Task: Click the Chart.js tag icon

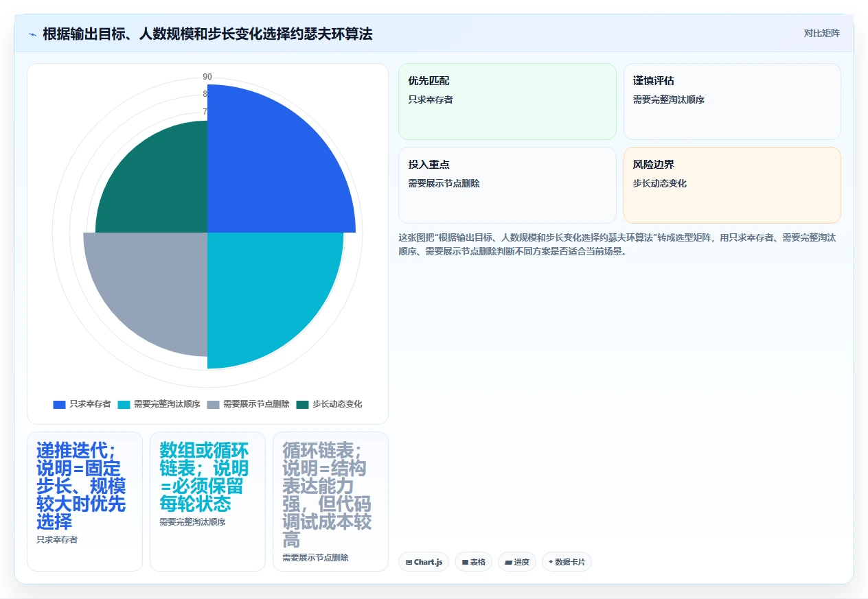Action: pyautogui.click(x=409, y=562)
